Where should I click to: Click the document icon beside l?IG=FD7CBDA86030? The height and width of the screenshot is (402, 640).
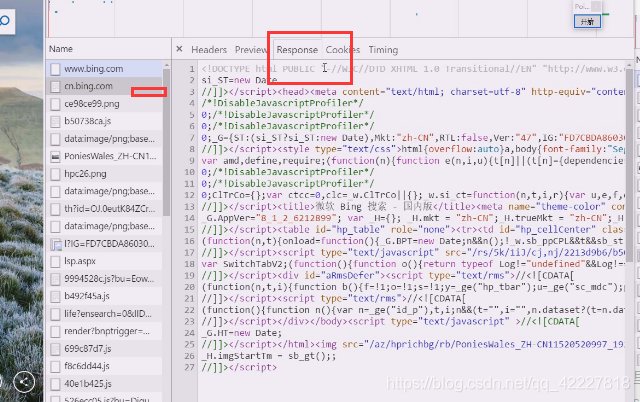(56, 244)
